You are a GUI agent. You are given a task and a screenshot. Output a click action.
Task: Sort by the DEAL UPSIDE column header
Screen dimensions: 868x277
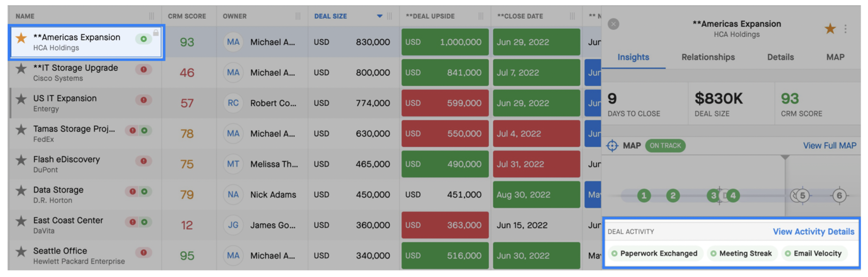point(430,16)
